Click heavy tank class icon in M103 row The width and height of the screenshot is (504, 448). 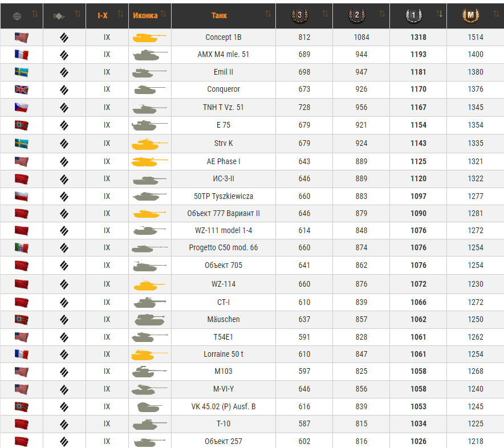point(64,372)
